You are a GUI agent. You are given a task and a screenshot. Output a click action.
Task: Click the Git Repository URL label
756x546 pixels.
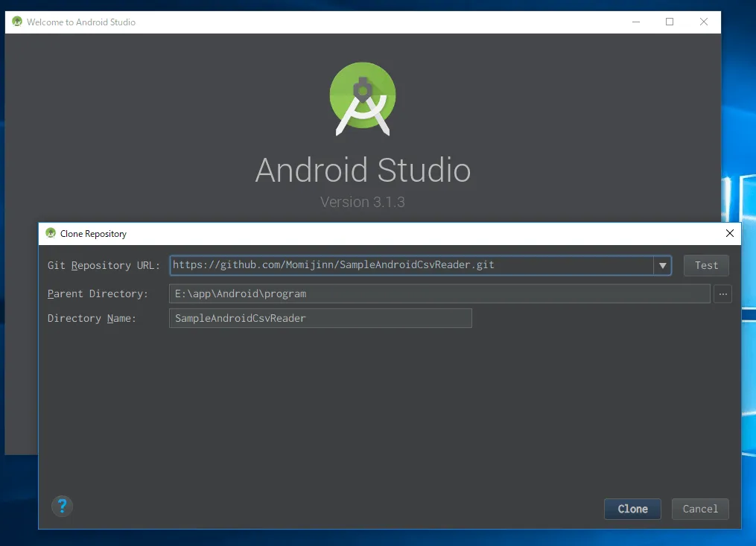[x=104, y=265]
